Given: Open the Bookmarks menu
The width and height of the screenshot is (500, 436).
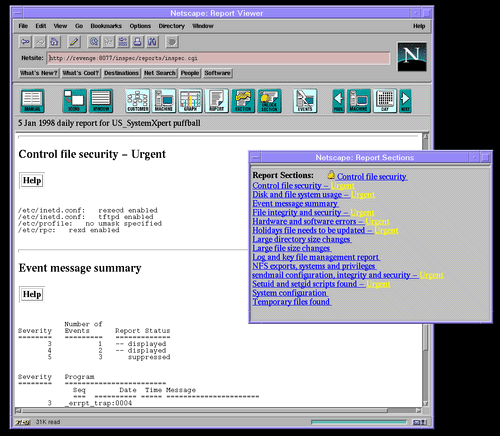Looking at the screenshot, I should click(106, 26).
